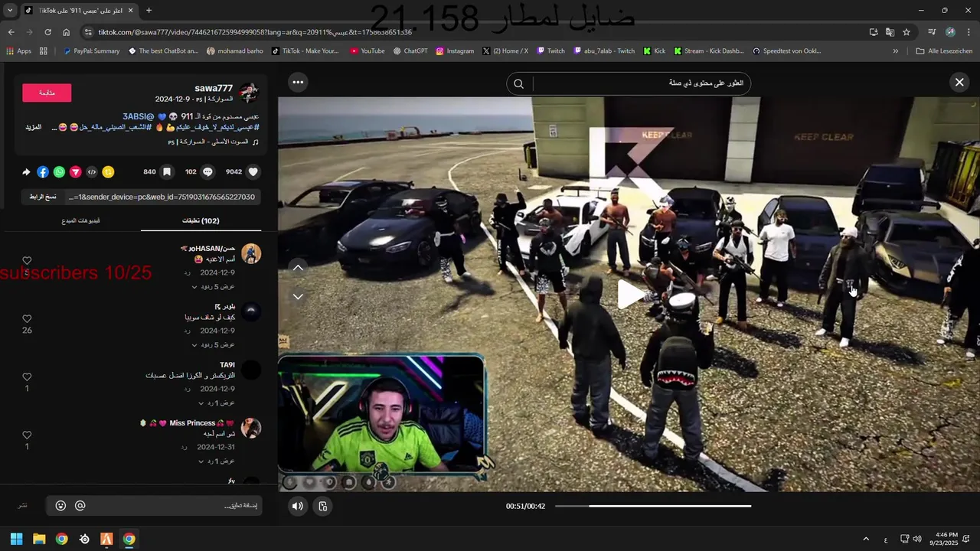Open the Chrome tab search dropdown
The width and height of the screenshot is (980, 551).
click(x=10, y=11)
